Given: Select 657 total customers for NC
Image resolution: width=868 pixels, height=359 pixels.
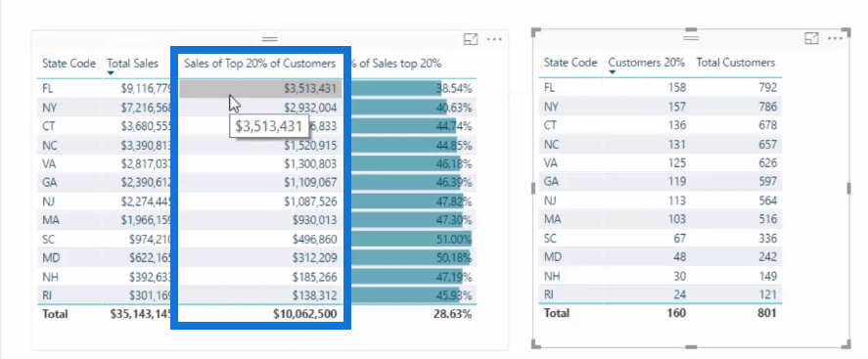Looking at the screenshot, I should point(768,144).
